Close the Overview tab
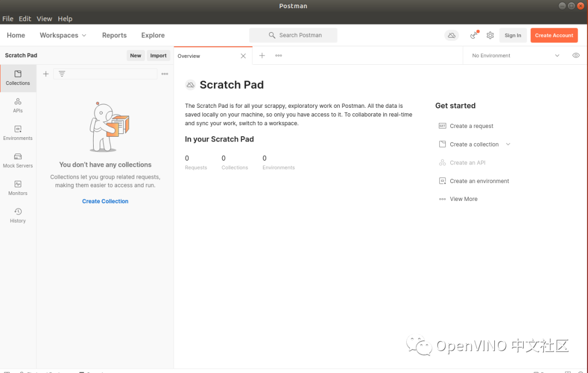The height and width of the screenshot is (373, 588). pyautogui.click(x=243, y=56)
